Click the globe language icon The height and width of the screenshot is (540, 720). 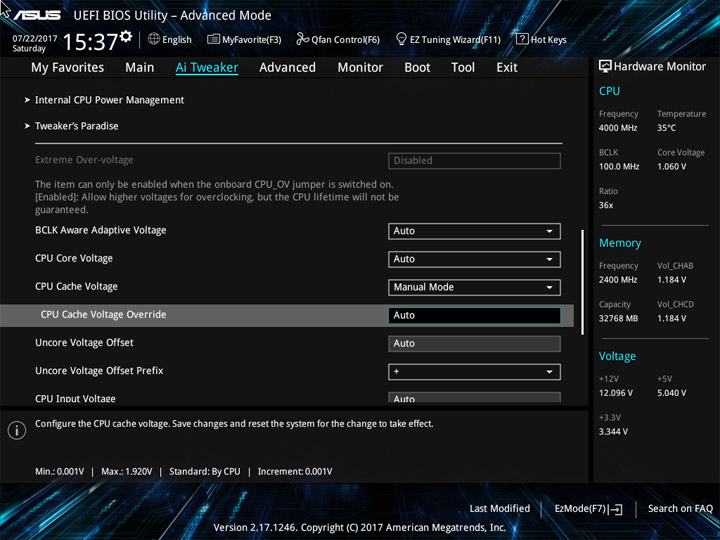[x=154, y=39]
